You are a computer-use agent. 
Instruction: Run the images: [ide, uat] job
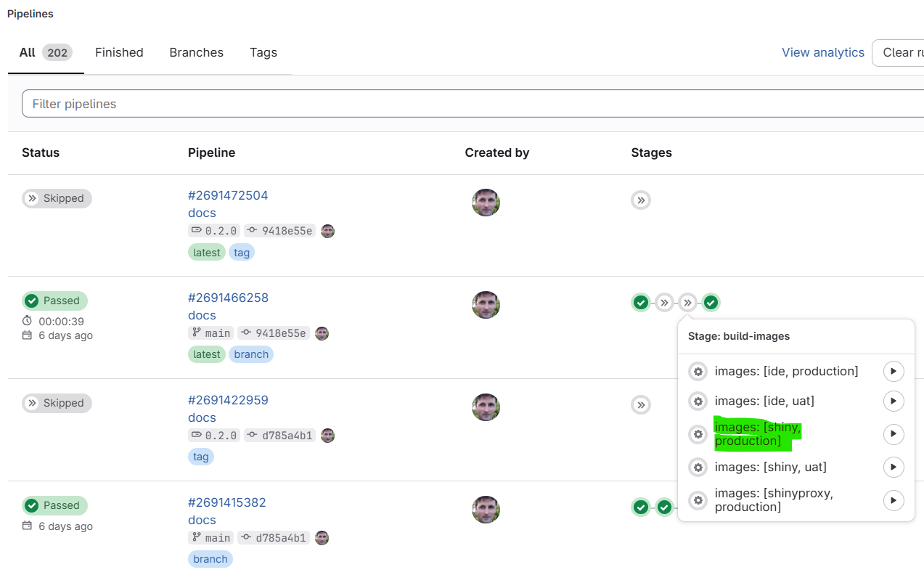point(894,401)
